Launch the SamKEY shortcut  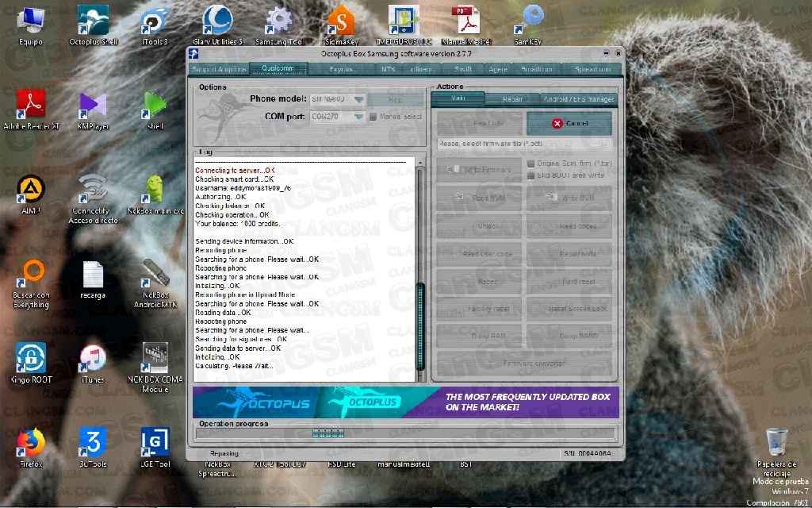527,26
